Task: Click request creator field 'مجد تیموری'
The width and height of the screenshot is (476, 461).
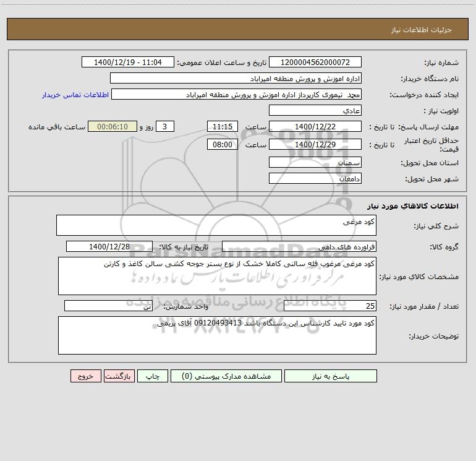Action: [236, 94]
